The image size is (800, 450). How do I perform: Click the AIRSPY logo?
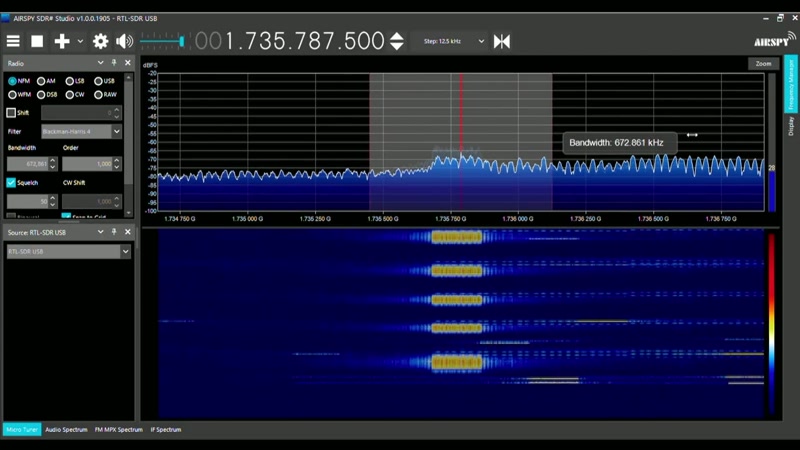click(x=774, y=40)
